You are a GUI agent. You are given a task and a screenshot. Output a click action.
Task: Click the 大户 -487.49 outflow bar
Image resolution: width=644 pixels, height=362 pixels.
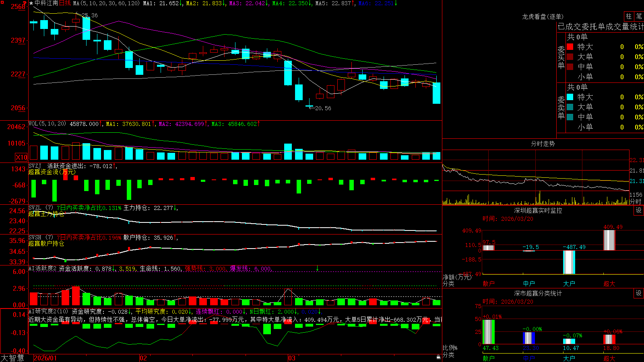coord(569,262)
